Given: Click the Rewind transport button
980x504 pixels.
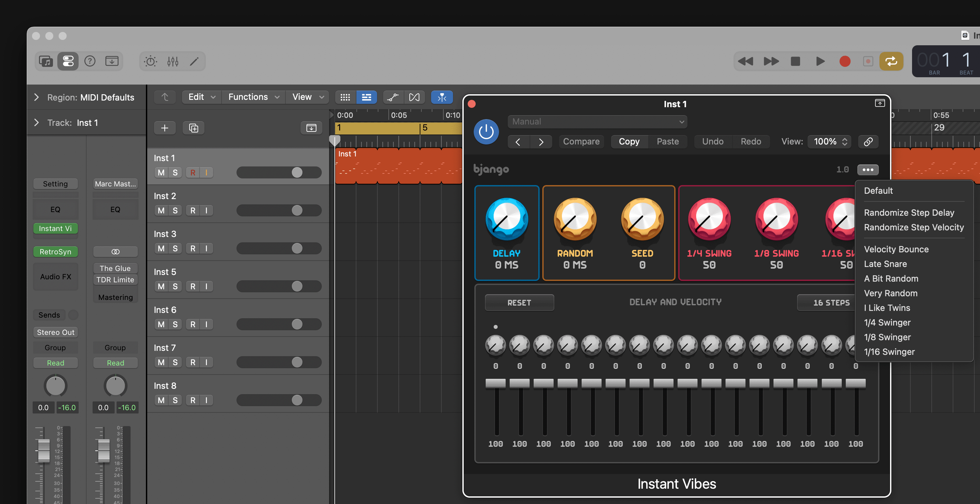Looking at the screenshot, I should pyautogui.click(x=745, y=61).
